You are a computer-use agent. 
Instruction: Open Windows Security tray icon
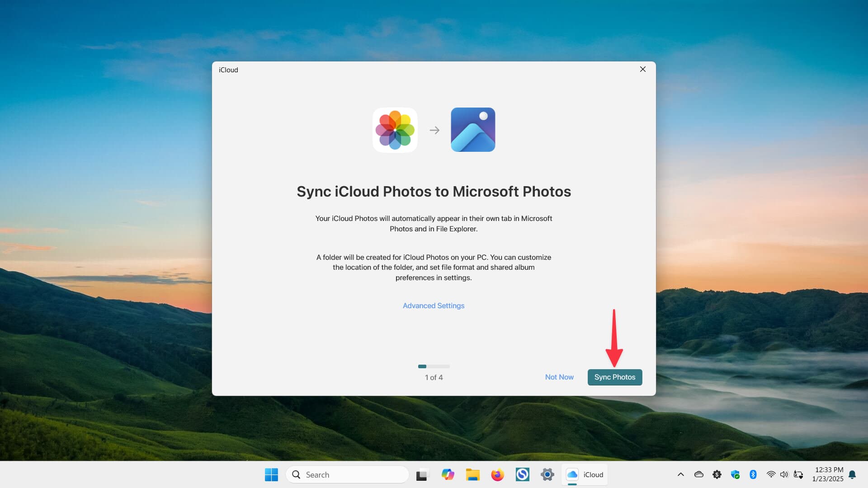(x=735, y=474)
